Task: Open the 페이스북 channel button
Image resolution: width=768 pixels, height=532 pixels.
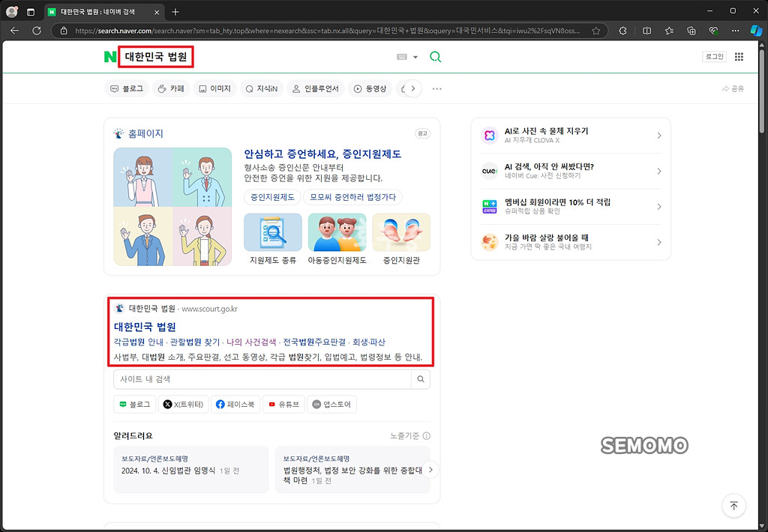Action: click(235, 405)
